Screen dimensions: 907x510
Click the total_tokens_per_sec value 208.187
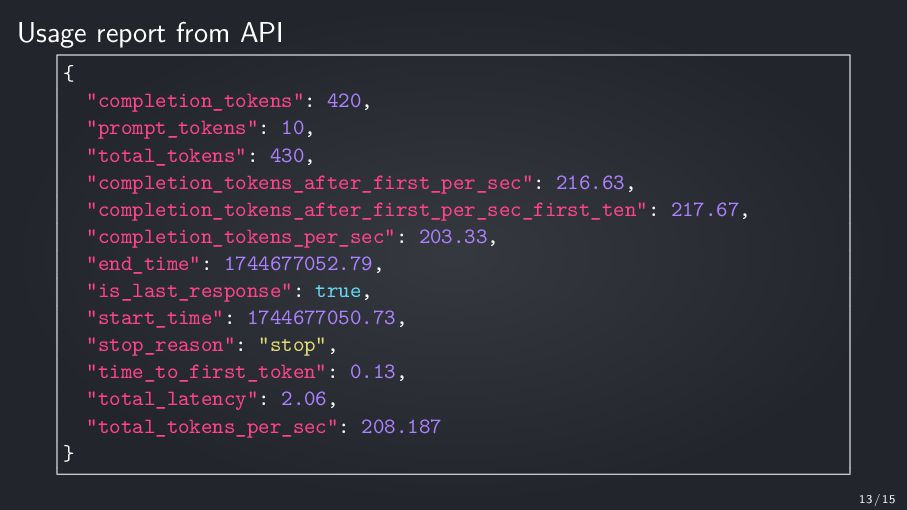pyautogui.click(x=401, y=427)
